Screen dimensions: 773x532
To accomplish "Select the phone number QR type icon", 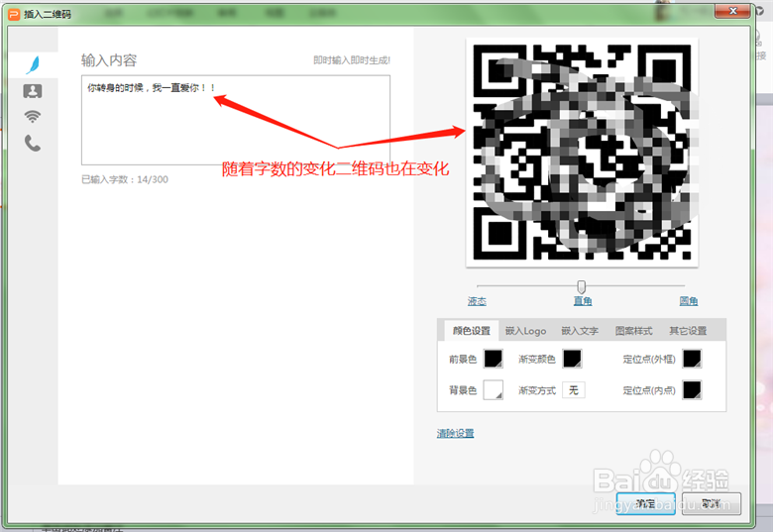I will coord(33,143).
